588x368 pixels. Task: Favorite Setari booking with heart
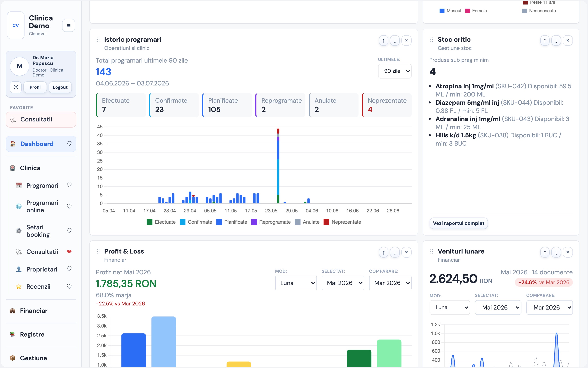(x=69, y=231)
